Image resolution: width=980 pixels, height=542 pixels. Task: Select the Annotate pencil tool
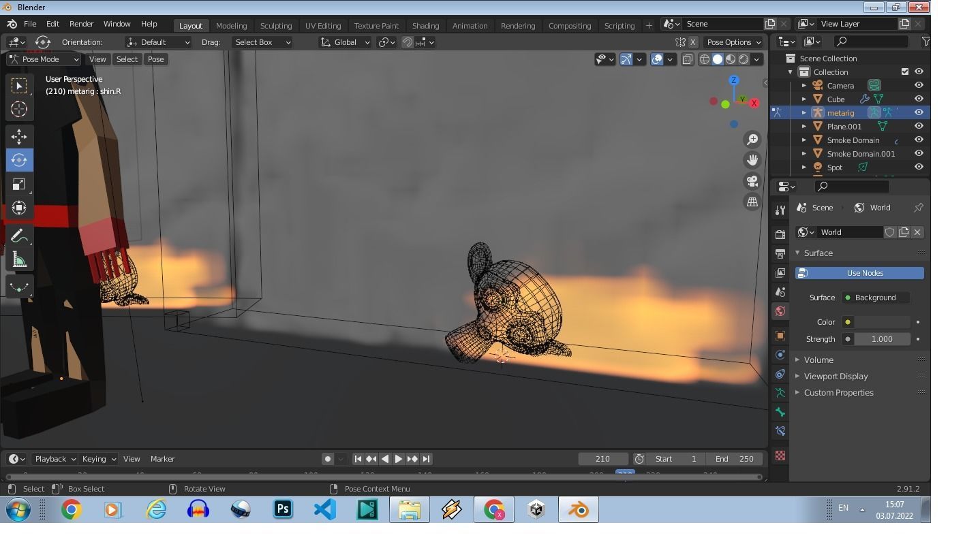pos(19,236)
